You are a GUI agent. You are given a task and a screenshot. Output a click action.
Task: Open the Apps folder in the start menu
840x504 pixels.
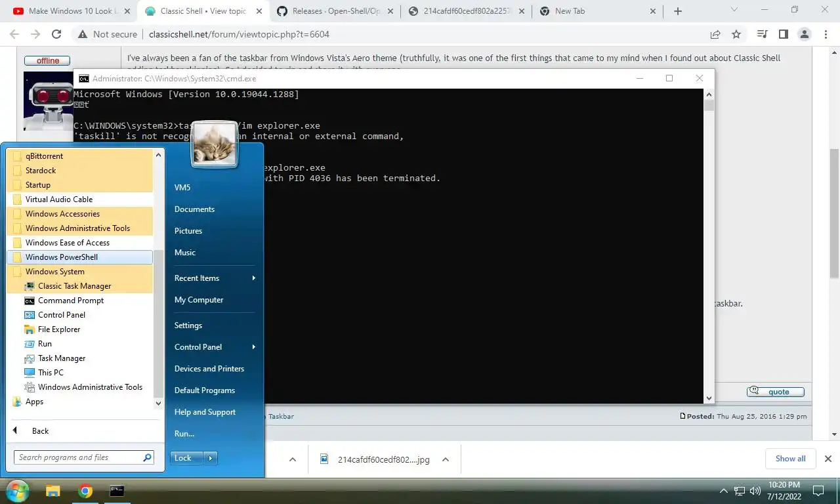click(34, 402)
